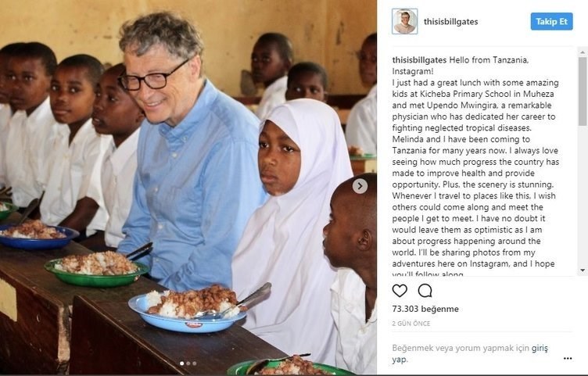588x376 pixels.
Task: Select the second carousel dot indicator
Action: (188, 363)
